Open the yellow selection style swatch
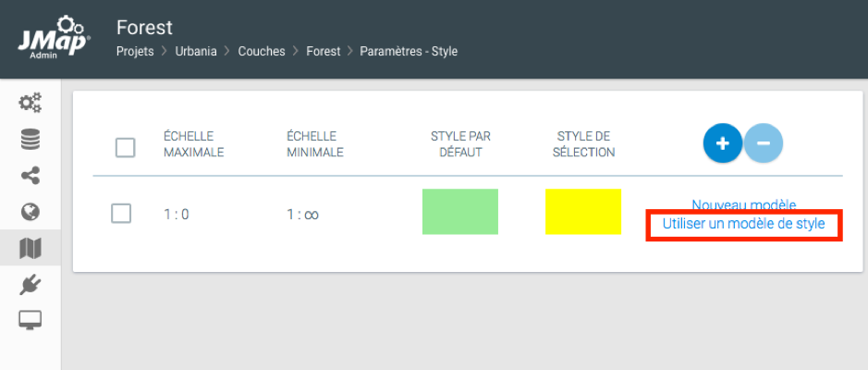Viewport: 868px width, 370px height. (x=582, y=212)
